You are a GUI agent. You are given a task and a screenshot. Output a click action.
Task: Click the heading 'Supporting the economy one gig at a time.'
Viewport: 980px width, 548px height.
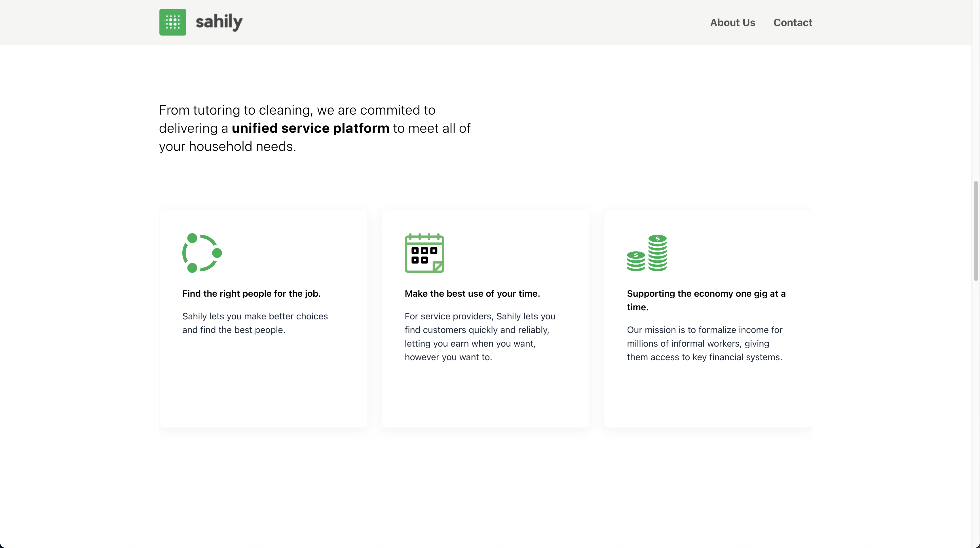[706, 300]
